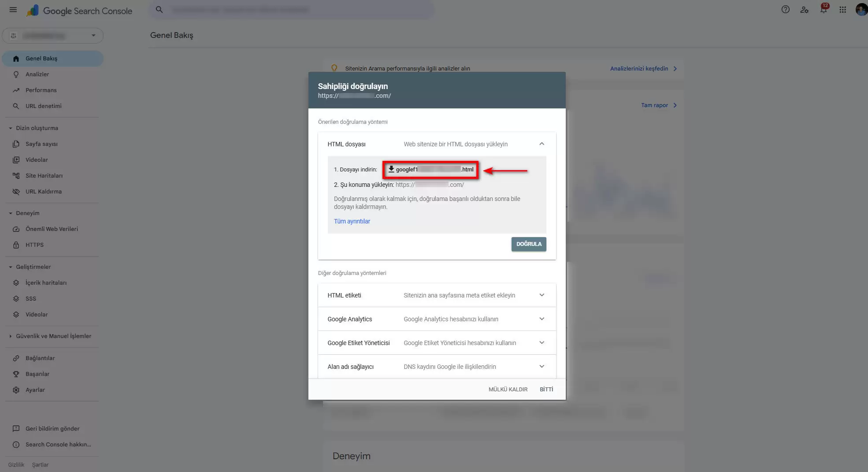The image size is (868, 472).
Task: Open the notifications bell with 12 badge
Action: (823, 9)
